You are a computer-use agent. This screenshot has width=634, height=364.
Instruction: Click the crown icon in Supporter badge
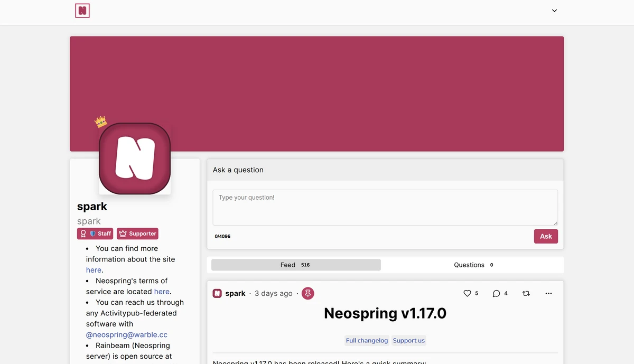point(123,234)
